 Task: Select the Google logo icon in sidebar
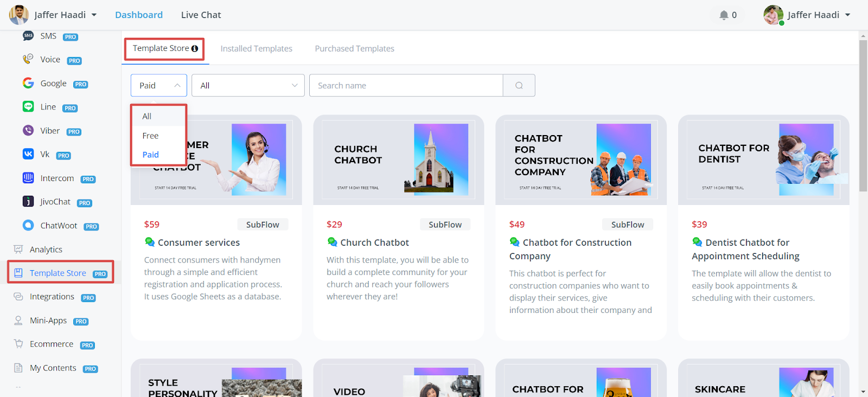28,83
